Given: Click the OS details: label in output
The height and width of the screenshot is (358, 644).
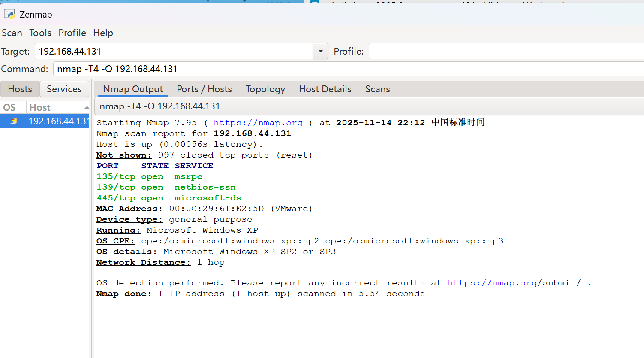Looking at the screenshot, I should tap(127, 252).
